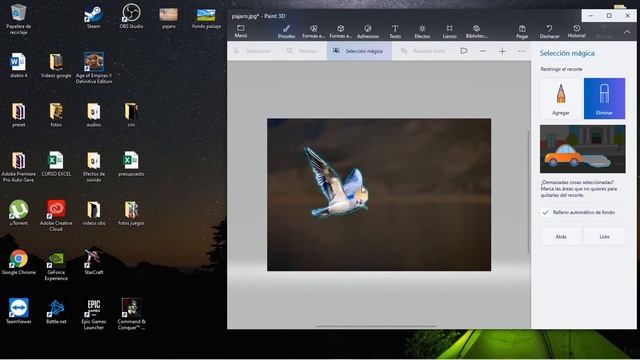Click the Selección mágica tool tab
640x360 pixels.
pyautogui.click(x=359, y=51)
